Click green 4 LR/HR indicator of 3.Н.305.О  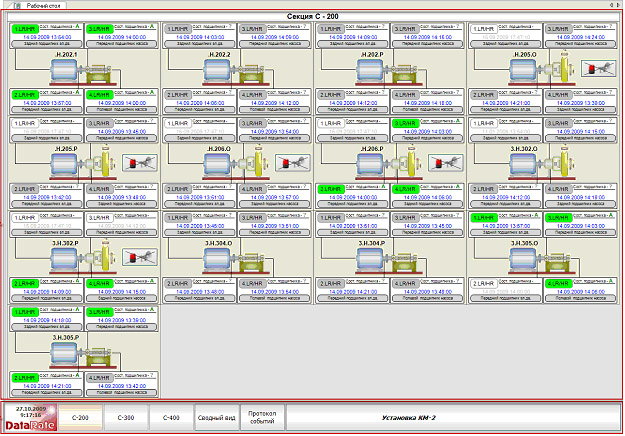558,284
